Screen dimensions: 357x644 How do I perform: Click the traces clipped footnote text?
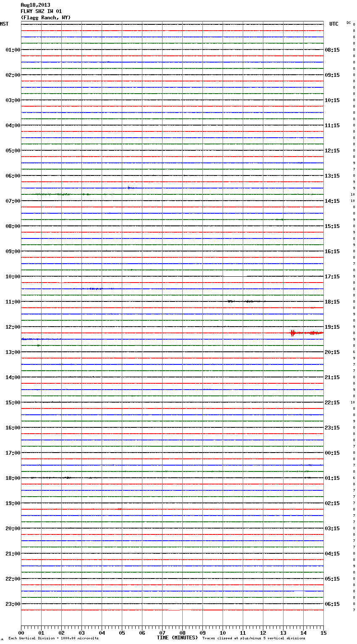[x=254, y=639]
